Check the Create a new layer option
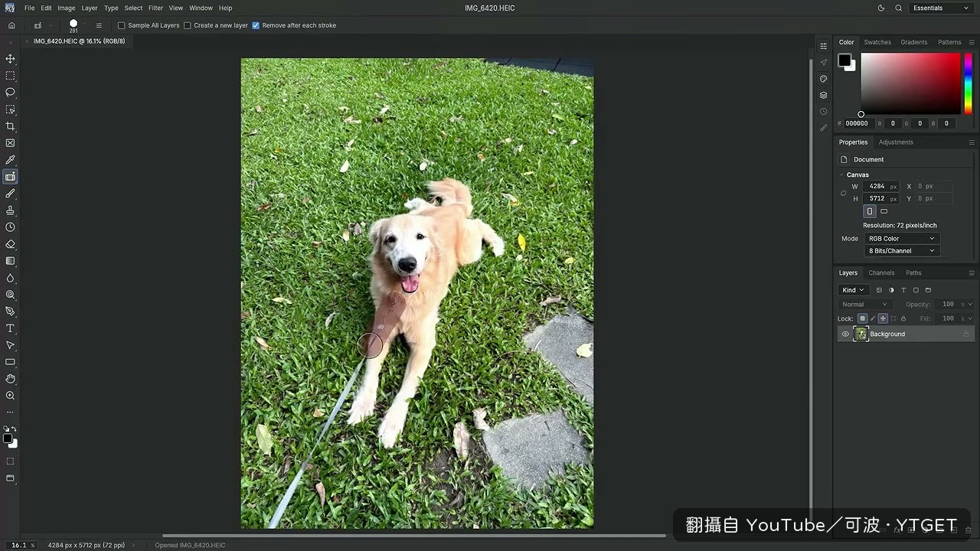The height and width of the screenshot is (551, 980). click(188, 25)
